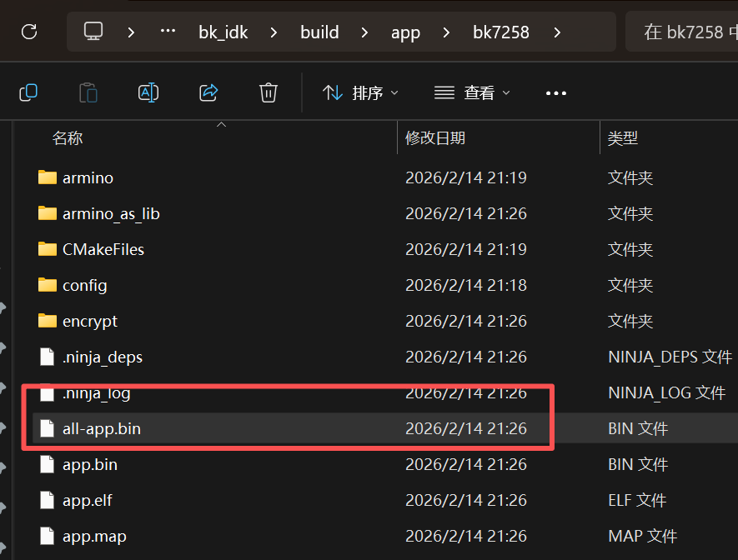Open the 查看 view dropdown
Screen dimensions: 738x560
(x=472, y=92)
